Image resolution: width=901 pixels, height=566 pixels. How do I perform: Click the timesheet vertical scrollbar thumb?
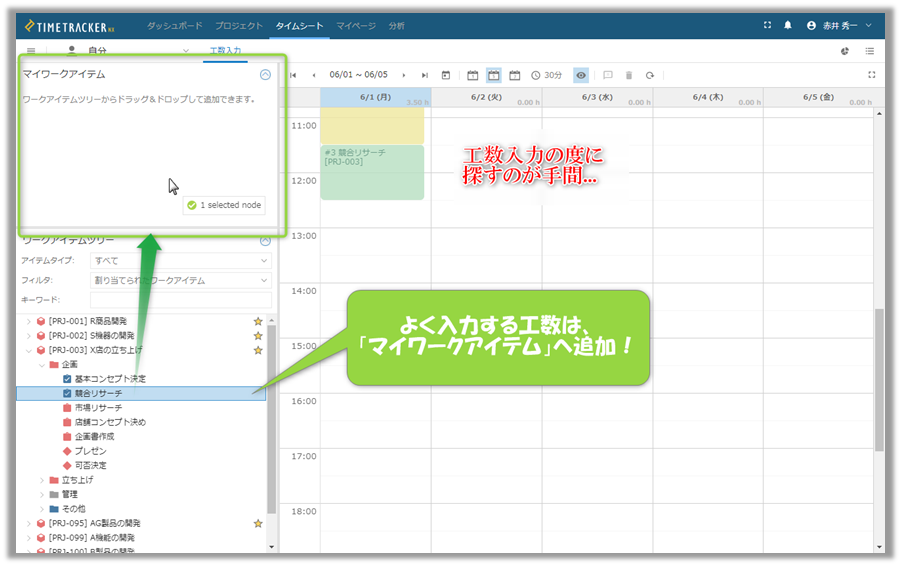point(879,380)
